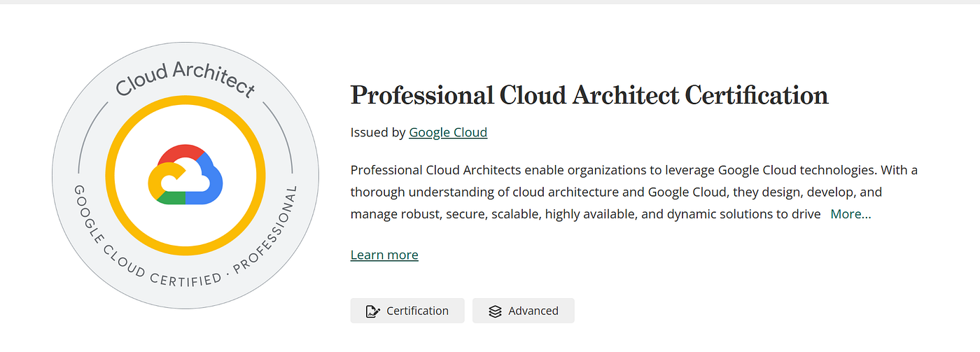Click the 'Issued by' text
This screenshot has height=352, width=980.
[378, 132]
